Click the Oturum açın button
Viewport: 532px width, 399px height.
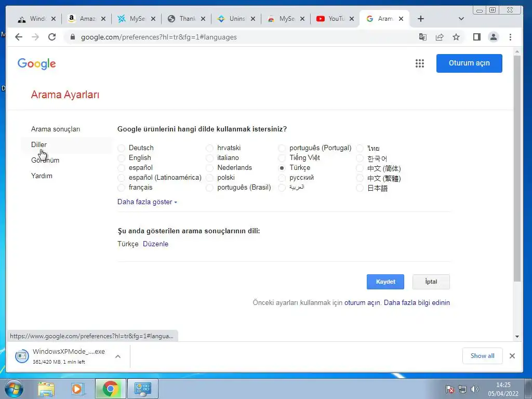(469, 63)
